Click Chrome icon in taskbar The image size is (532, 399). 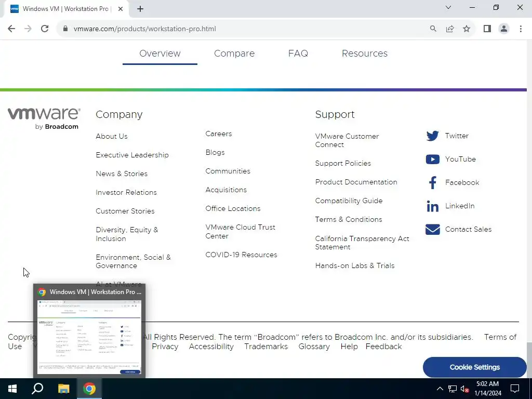click(89, 389)
